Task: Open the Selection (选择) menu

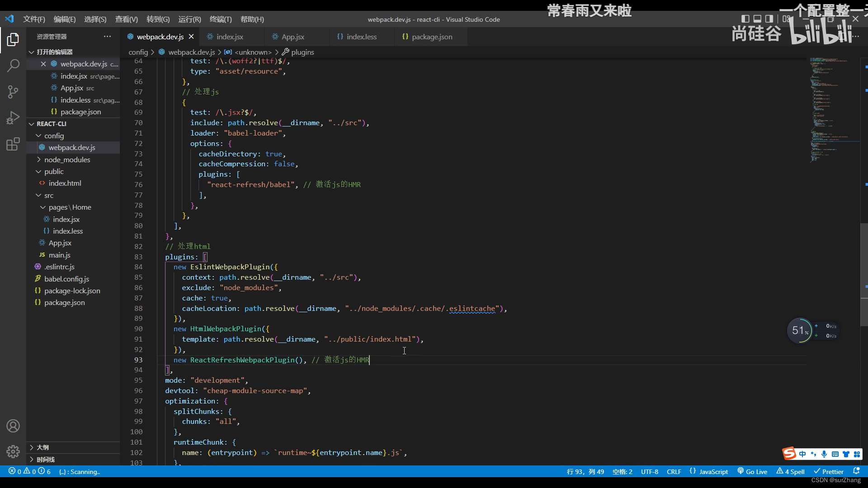Action: point(95,19)
